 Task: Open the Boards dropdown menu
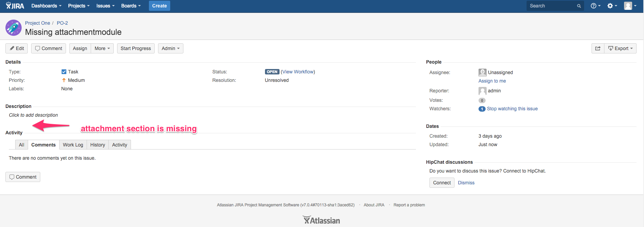pos(131,6)
